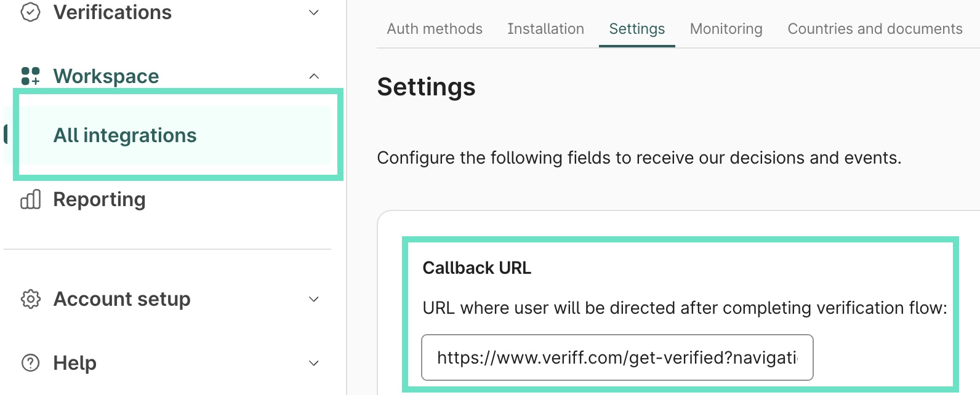Expand the Account setup chevron
The height and width of the screenshot is (395, 980).
pyautogui.click(x=314, y=299)
